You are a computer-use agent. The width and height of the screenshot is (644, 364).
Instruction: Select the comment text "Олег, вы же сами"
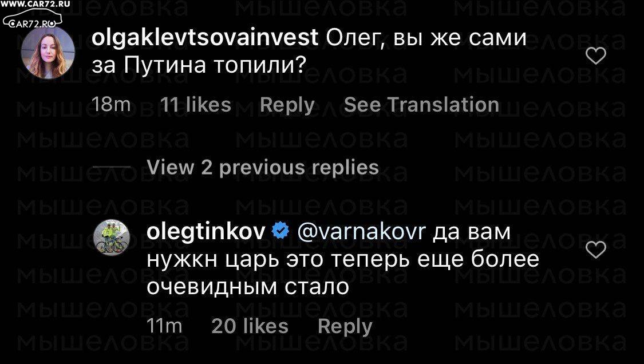pos(426,38)
